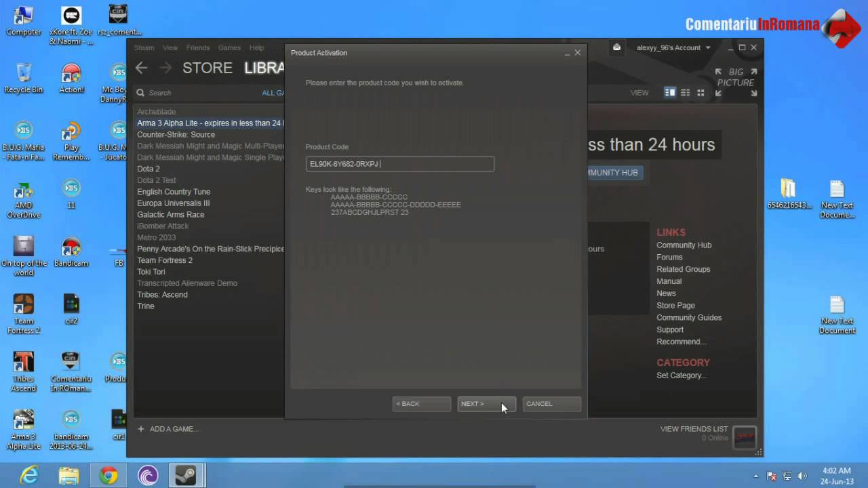
Task: Open the Computer desktop icon
Action: [x=24, y=20]
